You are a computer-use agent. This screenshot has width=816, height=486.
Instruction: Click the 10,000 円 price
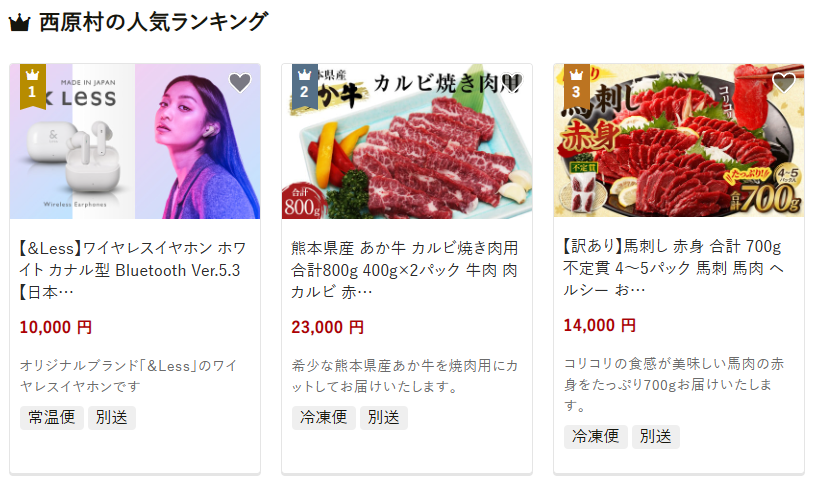click(x=56, y=327)
